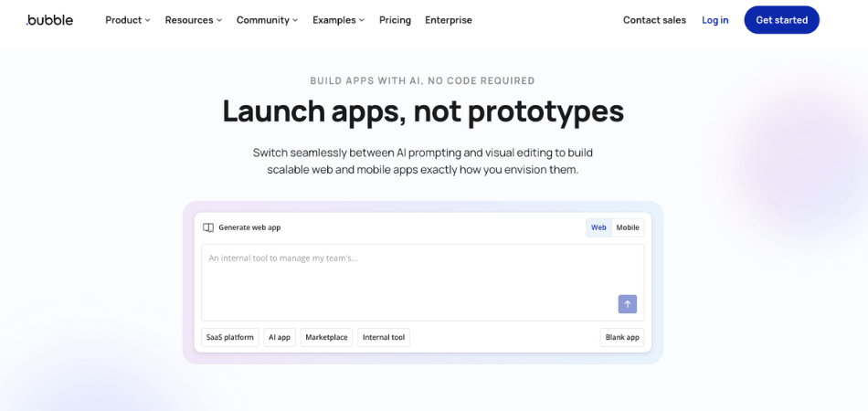Open the Resources dropdown menu
The height and width of the screenshot is (411, 868).
click(193, 20)
